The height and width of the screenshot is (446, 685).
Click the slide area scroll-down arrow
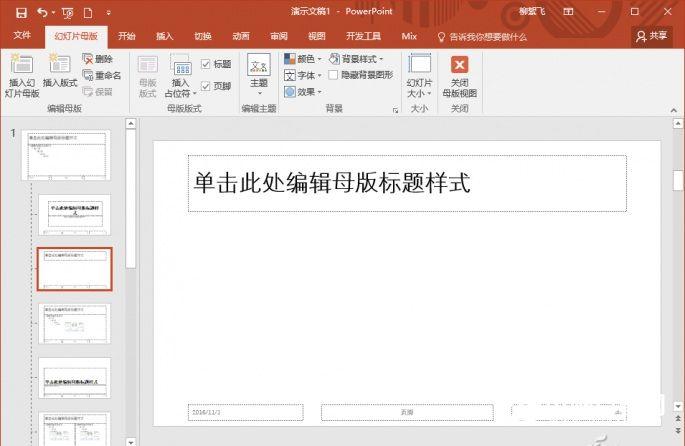point(678,406)
